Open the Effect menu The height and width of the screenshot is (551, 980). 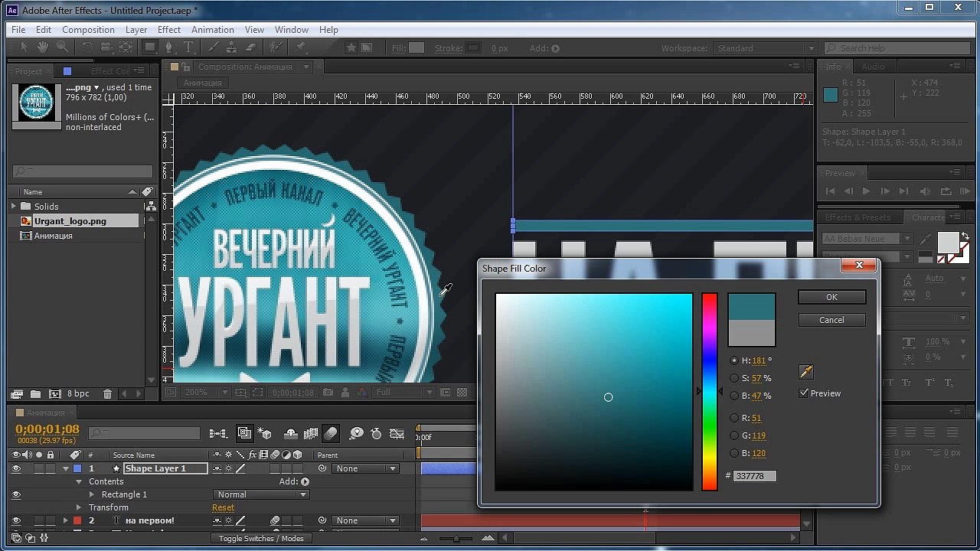(169, 30)
